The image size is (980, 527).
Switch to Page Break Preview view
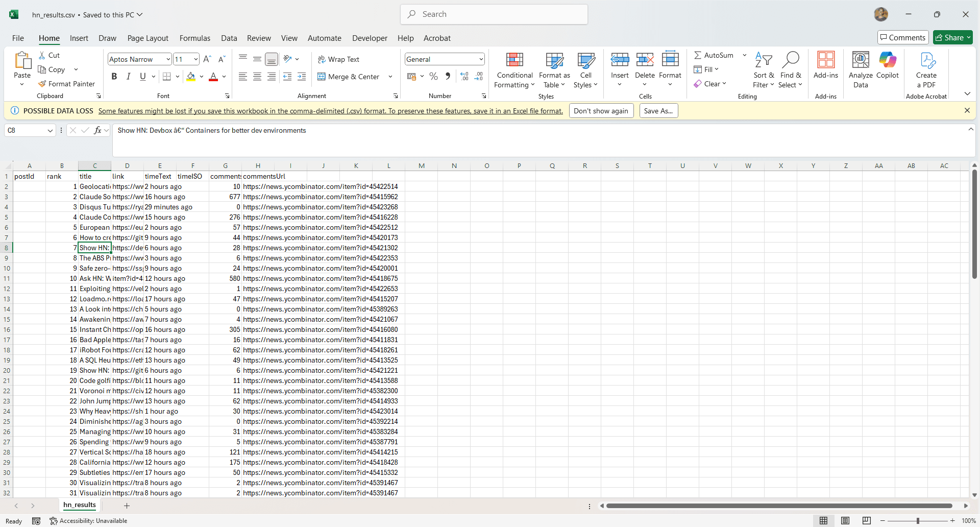(866, 520)
